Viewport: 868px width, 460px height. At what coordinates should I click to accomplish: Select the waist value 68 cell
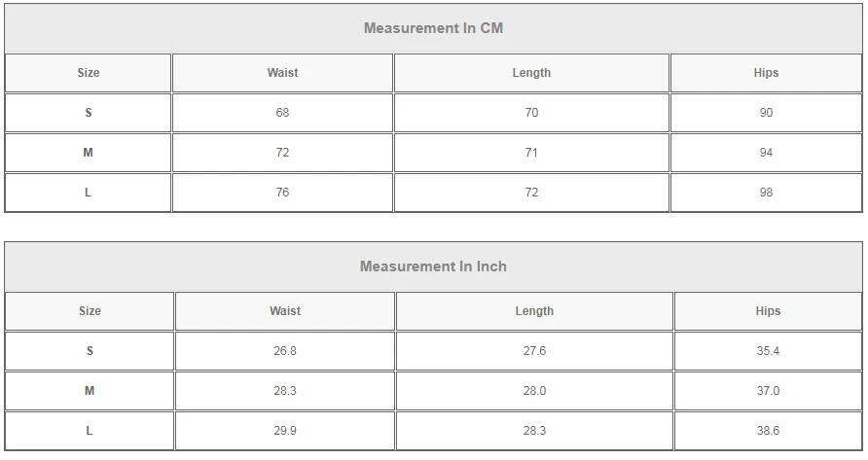click(x=282, y=113)
